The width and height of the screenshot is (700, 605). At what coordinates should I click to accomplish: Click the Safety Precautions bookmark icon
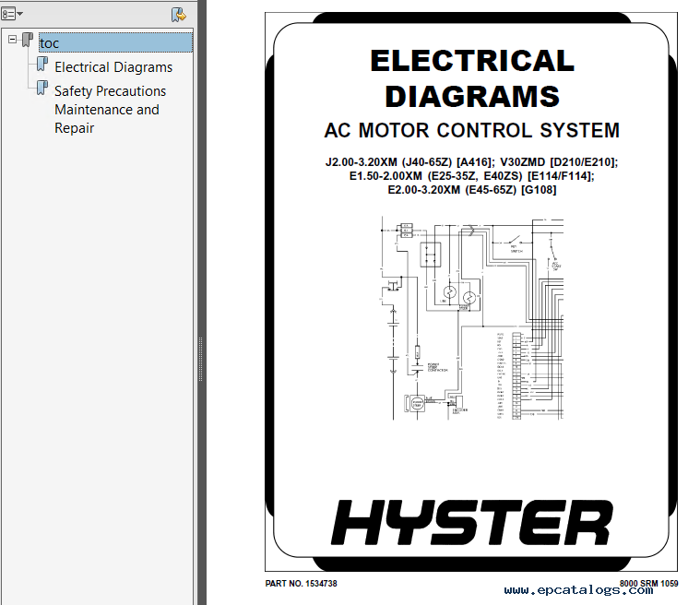(42, 88)
